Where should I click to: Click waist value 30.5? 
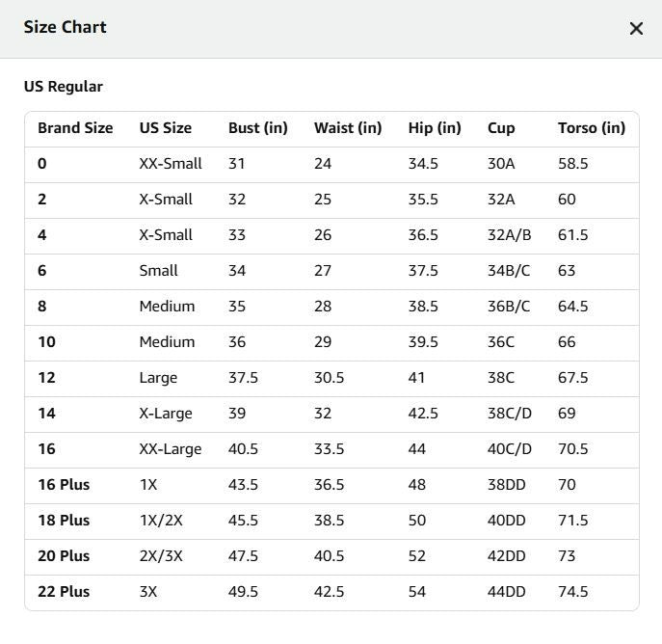329,378
